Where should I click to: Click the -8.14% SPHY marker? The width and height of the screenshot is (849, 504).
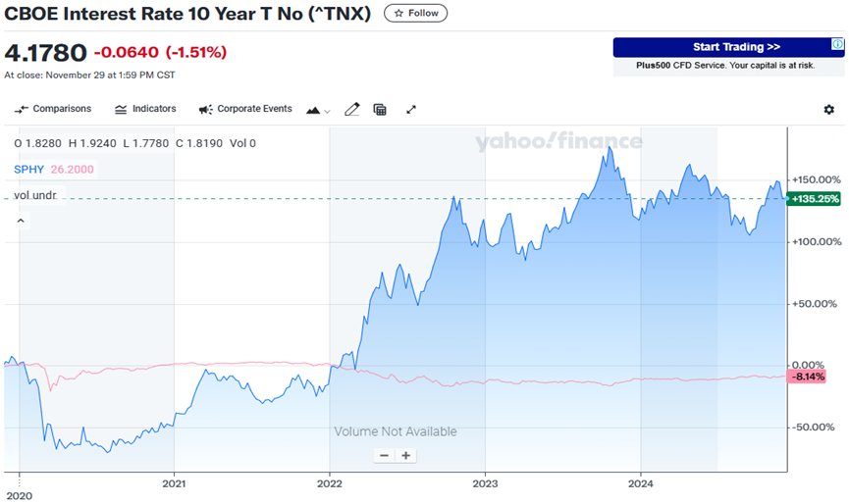807,377
